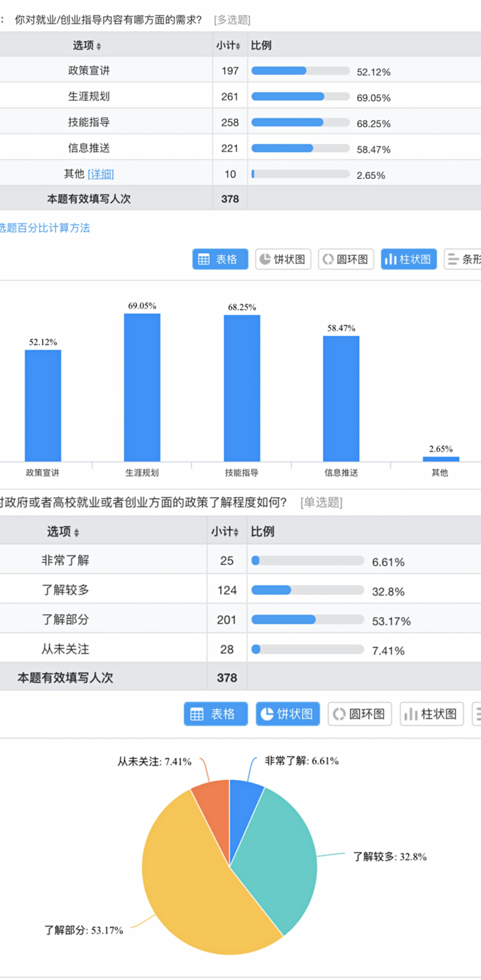Click the 政策宣讲 52.12% progress bar
This screenshot has width=481, height=980.
[300, 70]
